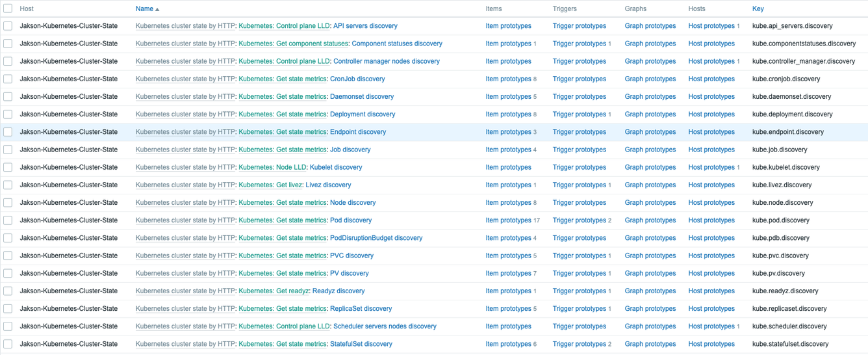The height and width of the screenshot is (355, 868).
Task: Open Daemonset discovery rule
Action: click(362, 96)
